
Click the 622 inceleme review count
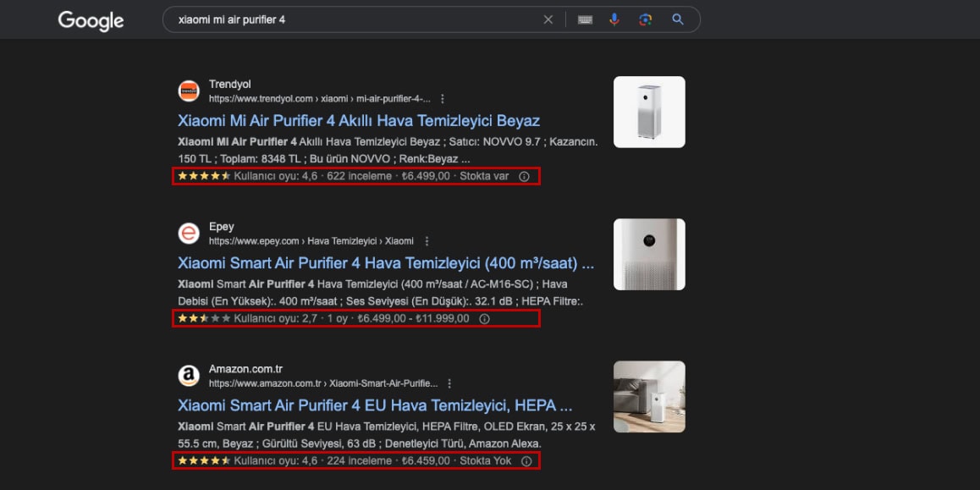(x=360, y=176)
